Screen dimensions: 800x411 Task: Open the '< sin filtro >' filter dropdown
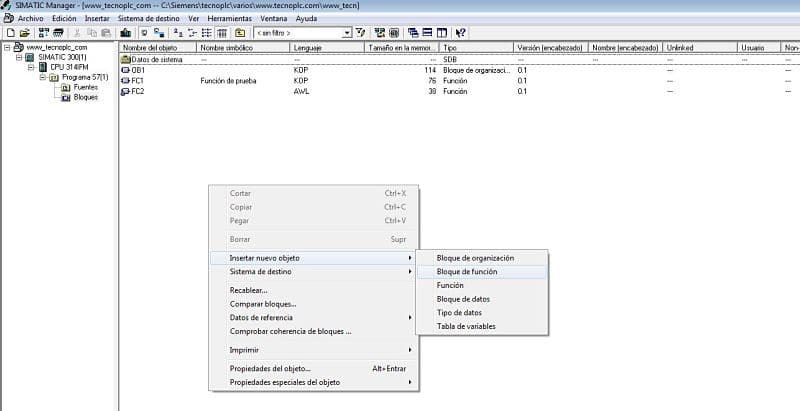click(347, 33)
